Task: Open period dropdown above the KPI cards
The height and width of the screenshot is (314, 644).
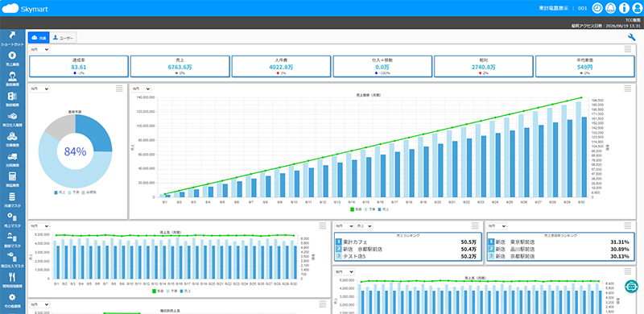Action: point(39,49)
